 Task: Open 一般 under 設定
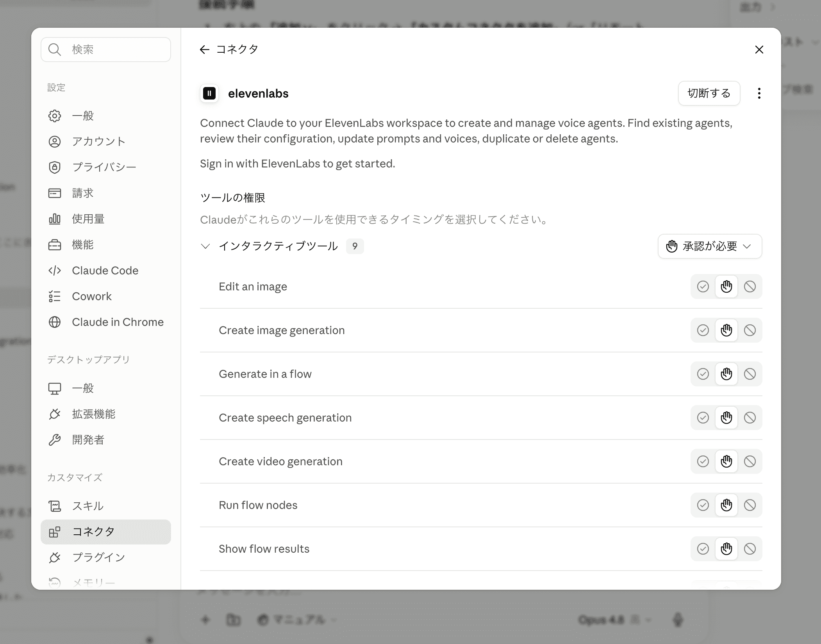[x=106, y=116]
